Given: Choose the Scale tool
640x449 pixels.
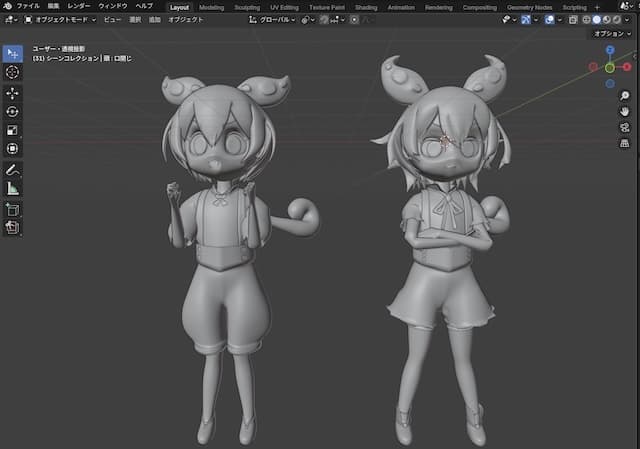Looking at the screenshot, I should (12, 130).
